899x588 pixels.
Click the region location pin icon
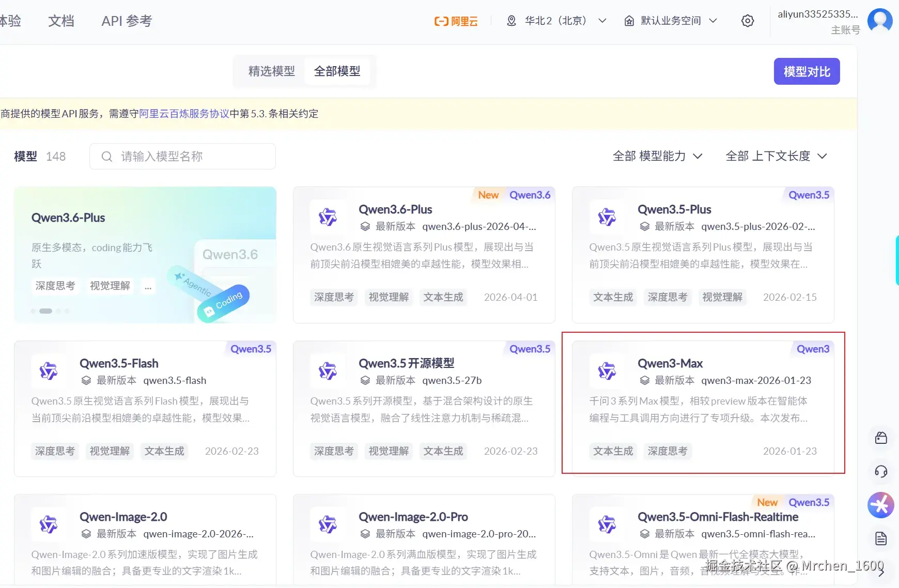tap(512, 21)
